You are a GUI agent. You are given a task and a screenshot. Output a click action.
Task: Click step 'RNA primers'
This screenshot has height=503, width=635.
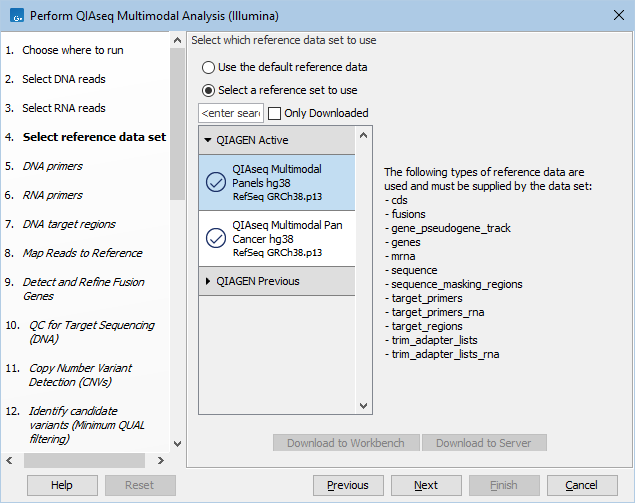click(52, 195)
